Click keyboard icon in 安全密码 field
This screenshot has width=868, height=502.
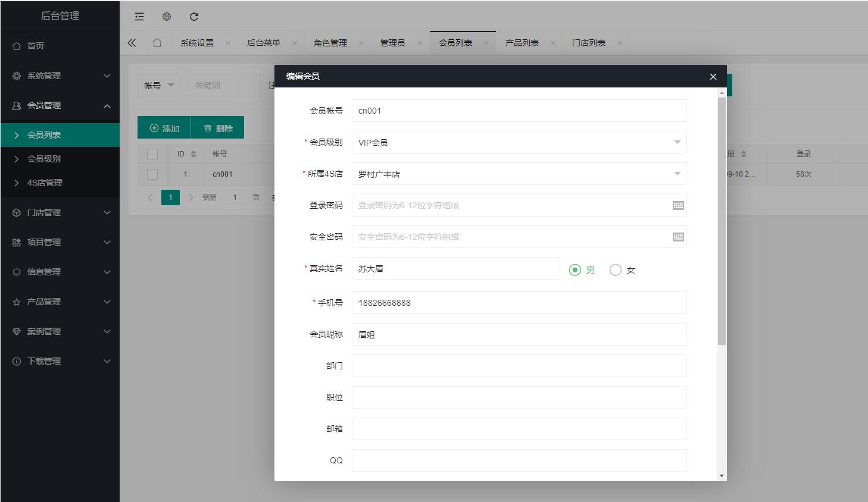click(678, 237)
